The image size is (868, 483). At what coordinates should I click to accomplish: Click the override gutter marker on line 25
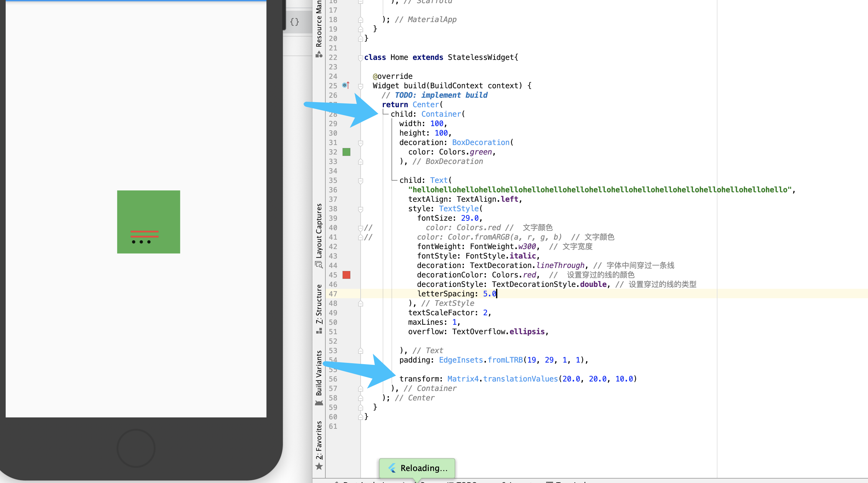click(x=345, y=85)
